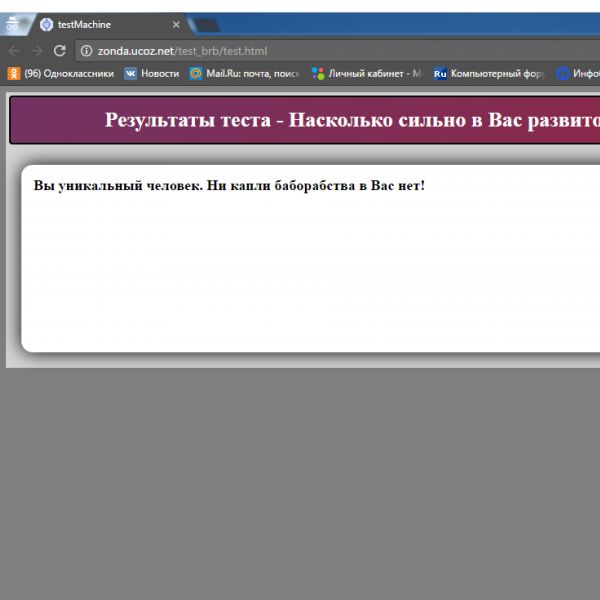Open the Mail.Ru bookmark

click(x=245, y=73)
